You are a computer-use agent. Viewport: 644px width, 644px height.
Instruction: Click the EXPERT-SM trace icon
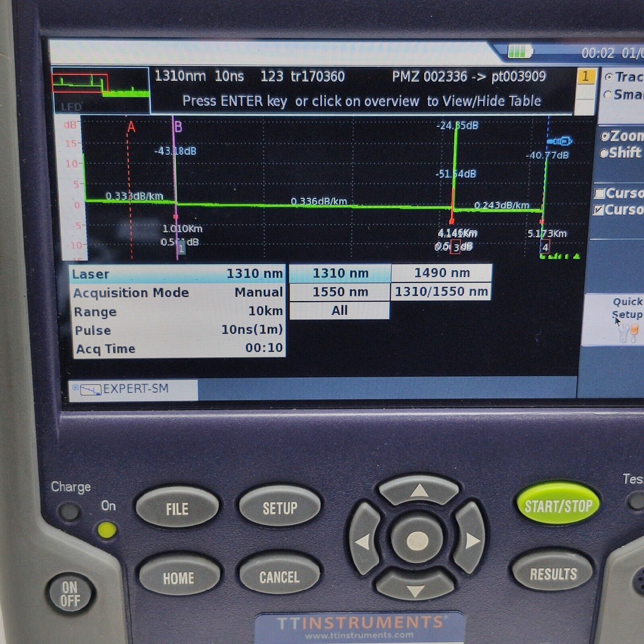[91, 390]
